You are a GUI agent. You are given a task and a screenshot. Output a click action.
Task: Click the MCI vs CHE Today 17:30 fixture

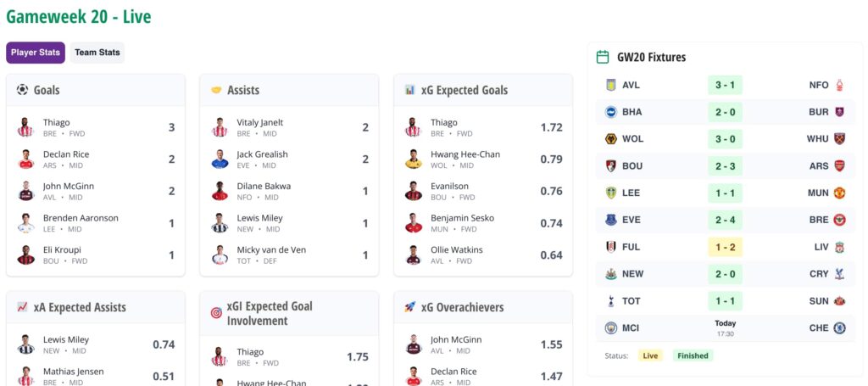725,327
